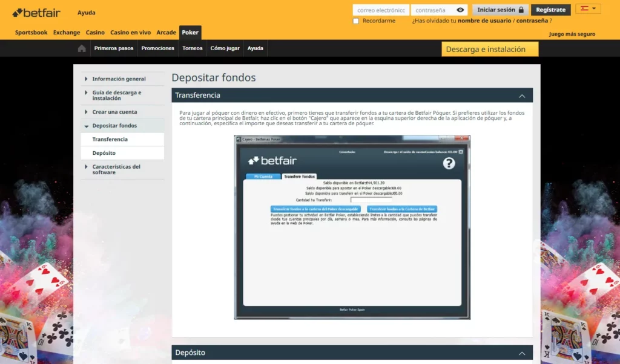Collapse Depositar fondos sidebar section
The image size is (620, 364).
tap(122, 126)
